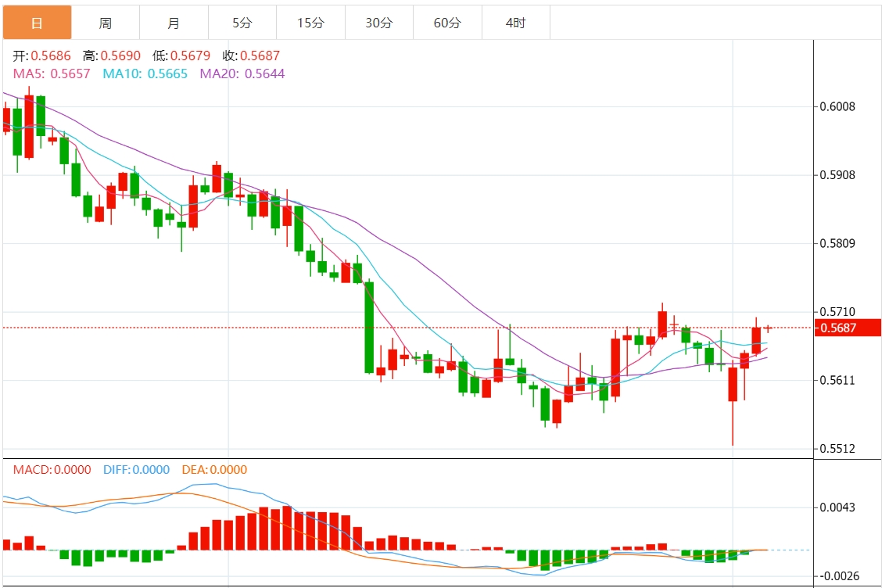
Task: Open the 15分 chart tab
Action: (310, 23)
